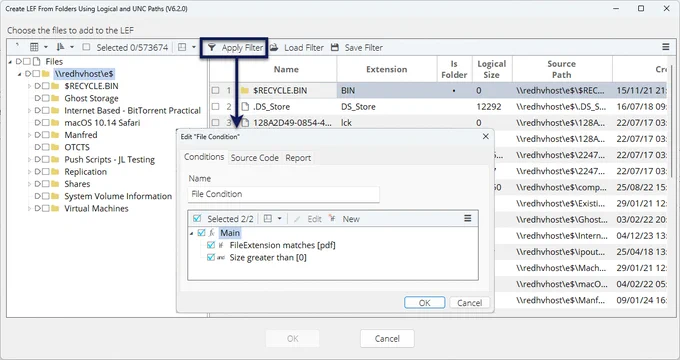680x360 pixels.
Task: Uncheck the FileExtension matches [pdf] condition
Action: (211, 245)
